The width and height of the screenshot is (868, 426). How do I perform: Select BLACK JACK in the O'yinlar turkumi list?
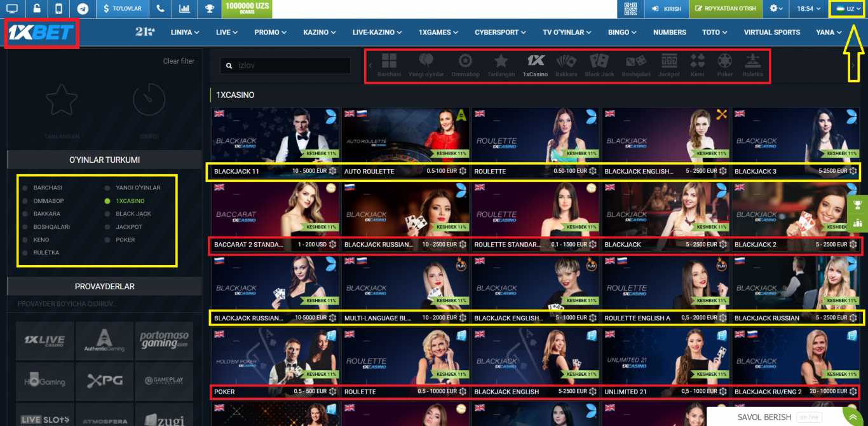tap(133, 214)
